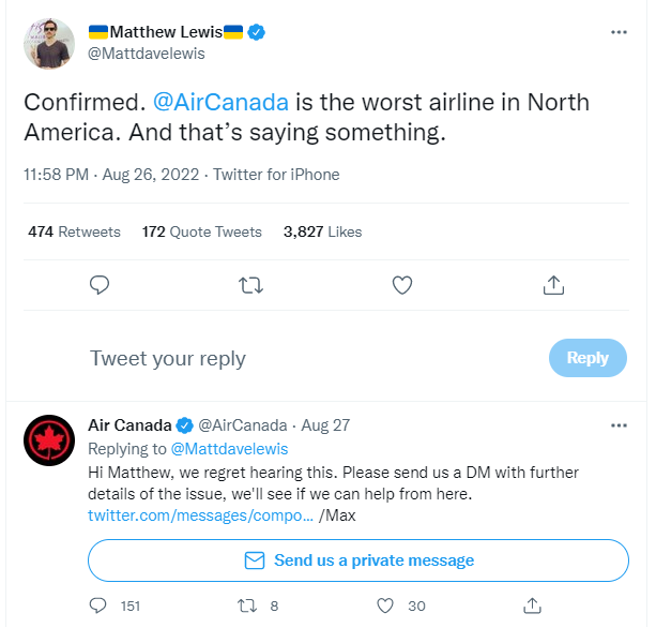656x627 pixels.
Task: Click the blue Reply button
Action: coord(587,358)
